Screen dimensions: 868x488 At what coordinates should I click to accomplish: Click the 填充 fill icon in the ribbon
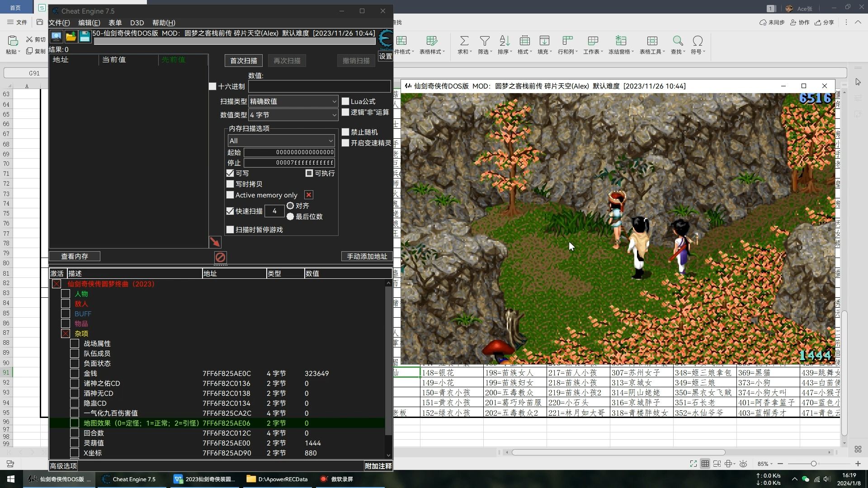pos(544,41)
